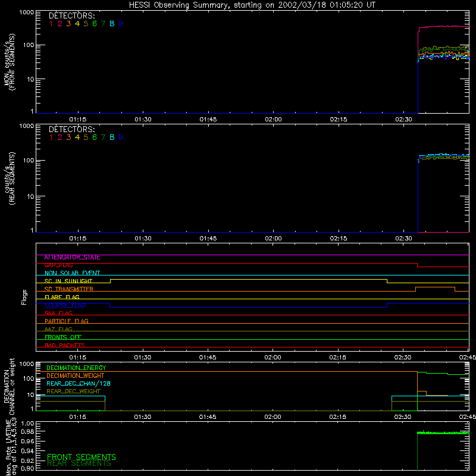Select detector 8 in the front segments legend
The height and width of the screenshot is (476, 476).
click(112, 24)
